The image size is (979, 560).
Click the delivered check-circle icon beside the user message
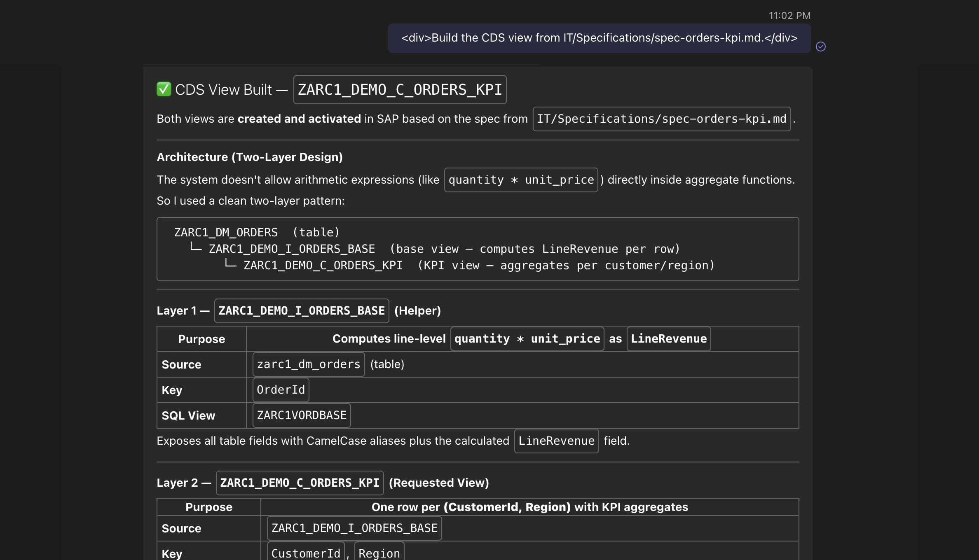pyautogui.click(x=821, y=47)
